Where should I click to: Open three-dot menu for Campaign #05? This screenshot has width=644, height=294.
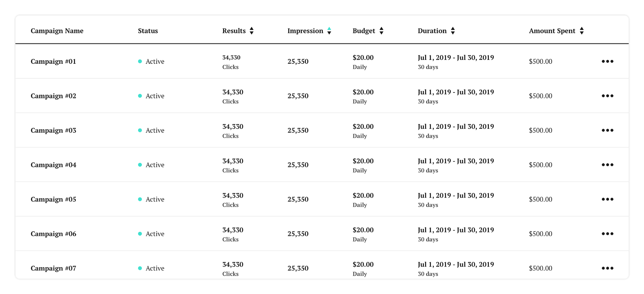[x=607, y=199]
